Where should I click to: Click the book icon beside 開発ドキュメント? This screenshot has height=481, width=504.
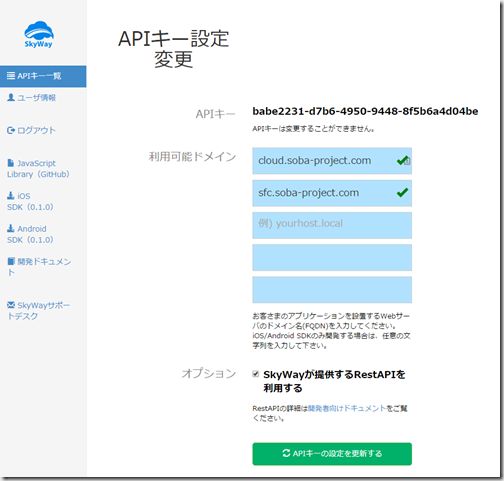click(x=11, y=261)
